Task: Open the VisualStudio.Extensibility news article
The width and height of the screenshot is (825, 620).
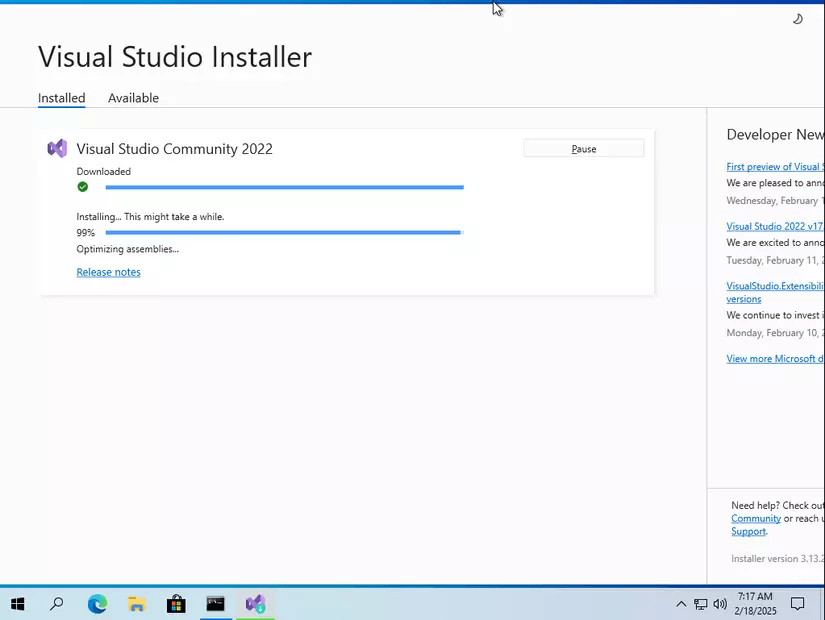Action: [x=775, y=286]
